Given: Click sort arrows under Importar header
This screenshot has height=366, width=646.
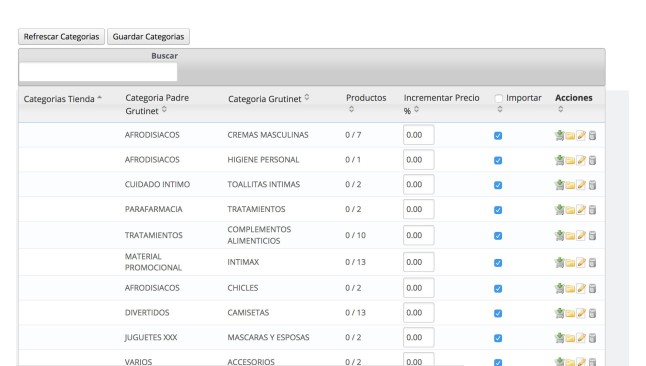Looking at the screenshot, I should 500,109.
